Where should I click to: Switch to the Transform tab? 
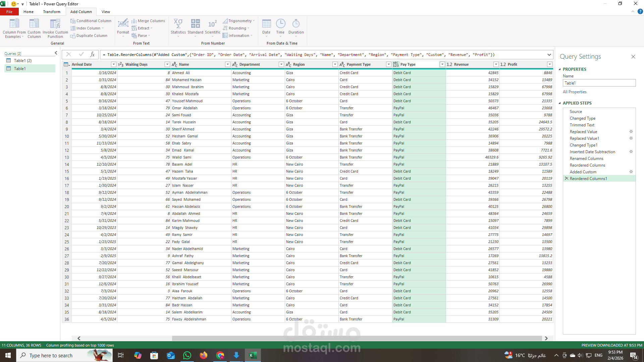(x=52, y=12)
